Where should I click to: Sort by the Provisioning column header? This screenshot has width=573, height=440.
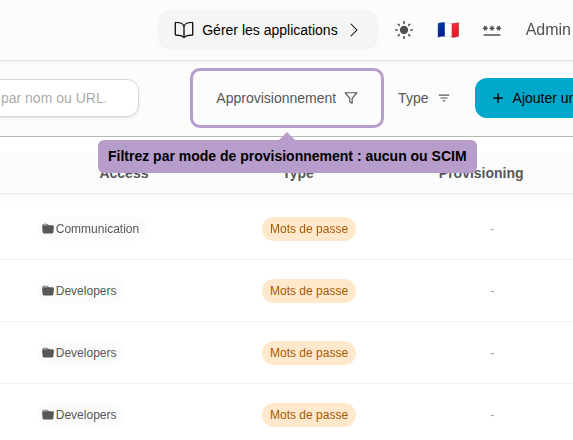coord(481,173)
